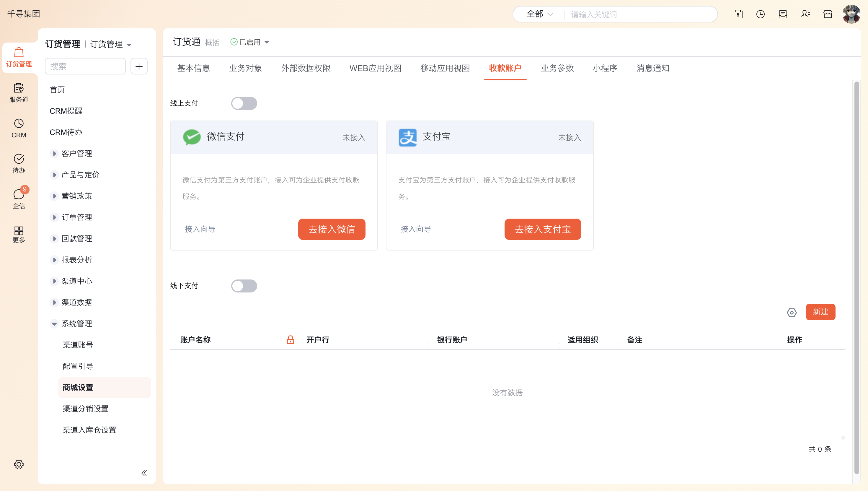Screen dimensions: 868x491
Task: Switch to the 基本信息 tab
Action: (193, 68)
